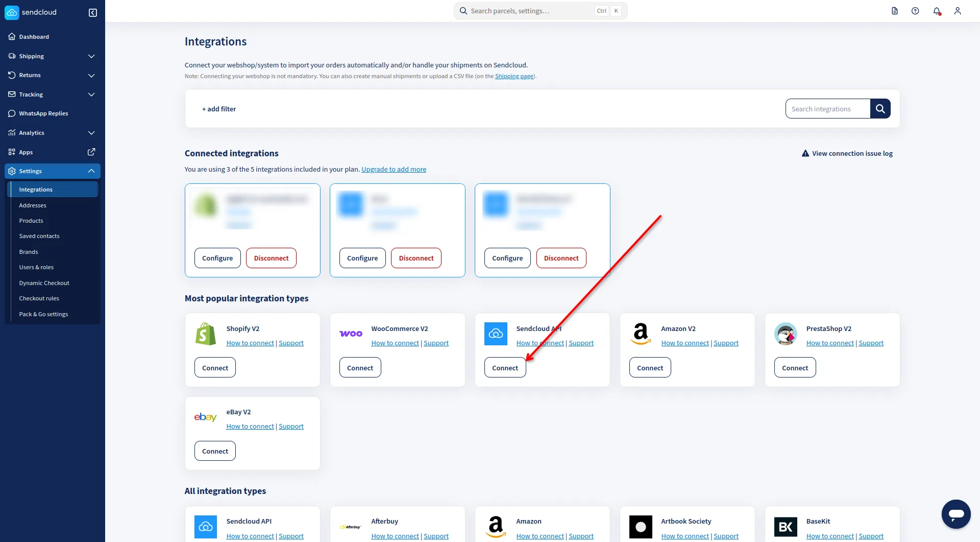Open Brands settings
Screen dimensions: 980x542
29,252
